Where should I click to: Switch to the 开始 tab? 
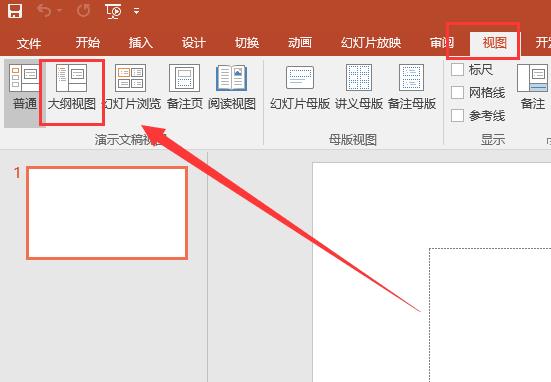coord(88,43)
